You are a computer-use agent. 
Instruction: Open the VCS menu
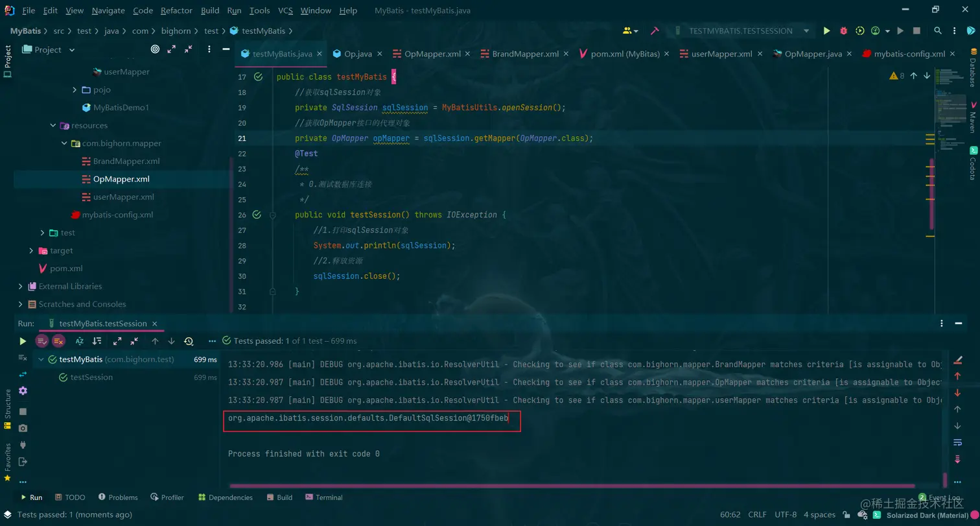click(285, 10)
